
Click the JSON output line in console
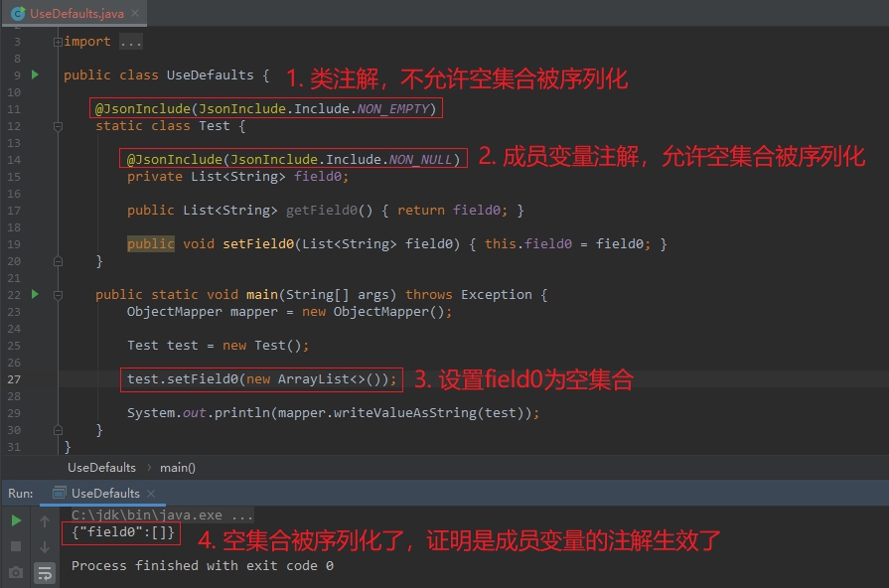coord(119,532)
